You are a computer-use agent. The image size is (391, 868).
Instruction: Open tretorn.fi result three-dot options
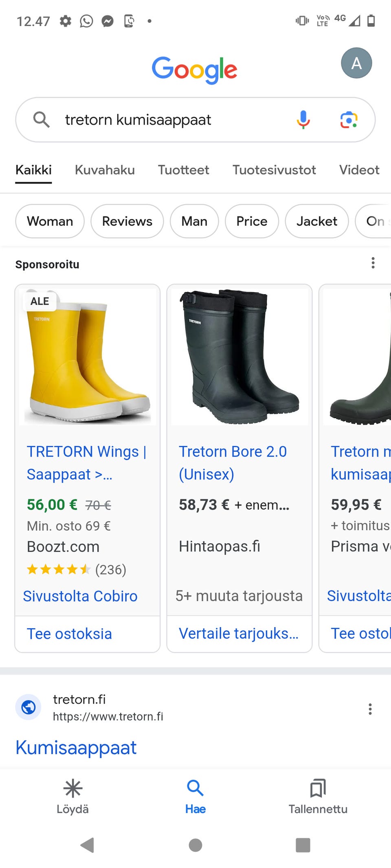pyautogui.click(x=370, y=709)
